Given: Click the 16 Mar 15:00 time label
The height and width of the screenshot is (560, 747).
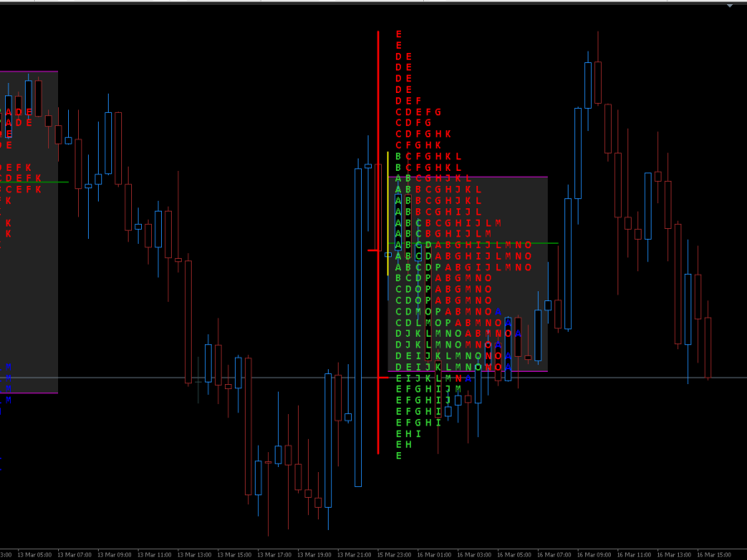Looking at the screenshot, I should pyautogui.click(x=714, y=554).
